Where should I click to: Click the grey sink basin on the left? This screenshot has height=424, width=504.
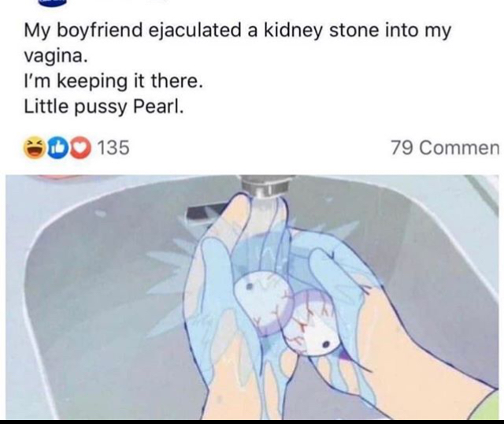pyautogui.click(x=79, y=299)
